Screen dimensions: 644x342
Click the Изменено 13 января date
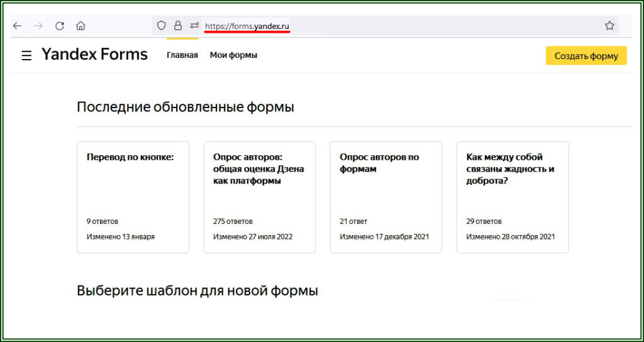point(121,237)
